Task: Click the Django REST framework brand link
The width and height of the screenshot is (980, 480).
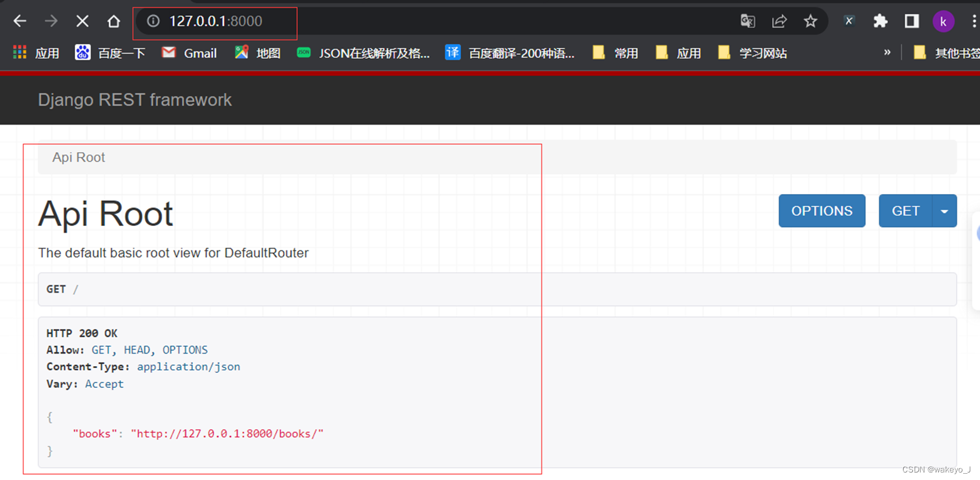Action: coord(135,100)
